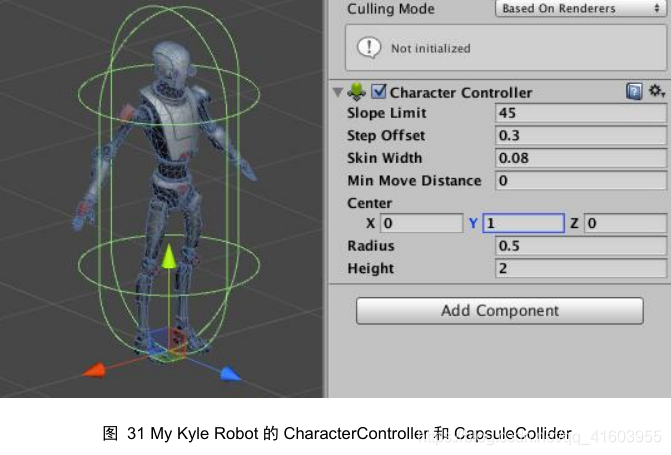The height and width of the screenshot is (455, 671).
Task: Click the blue Z-axis arrow gizmo
Action: coord(230,374)
